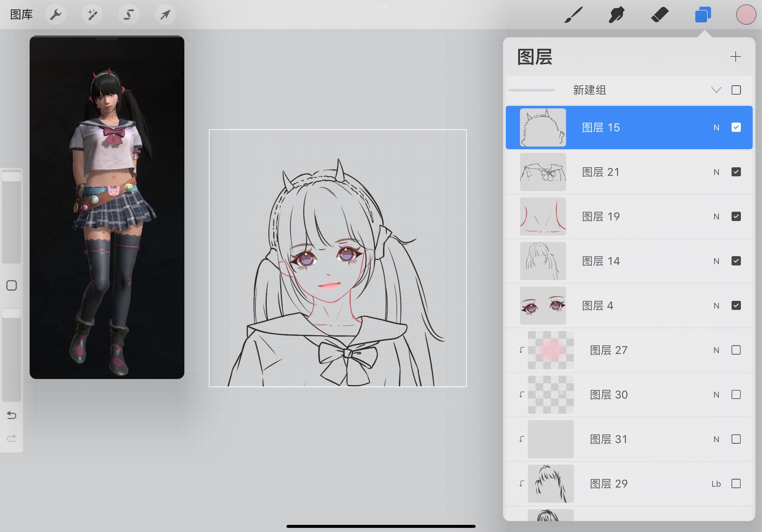762x532 pixels.
Task: Tap the 图层 14 layer name
Action: click(x=601, y=261)
